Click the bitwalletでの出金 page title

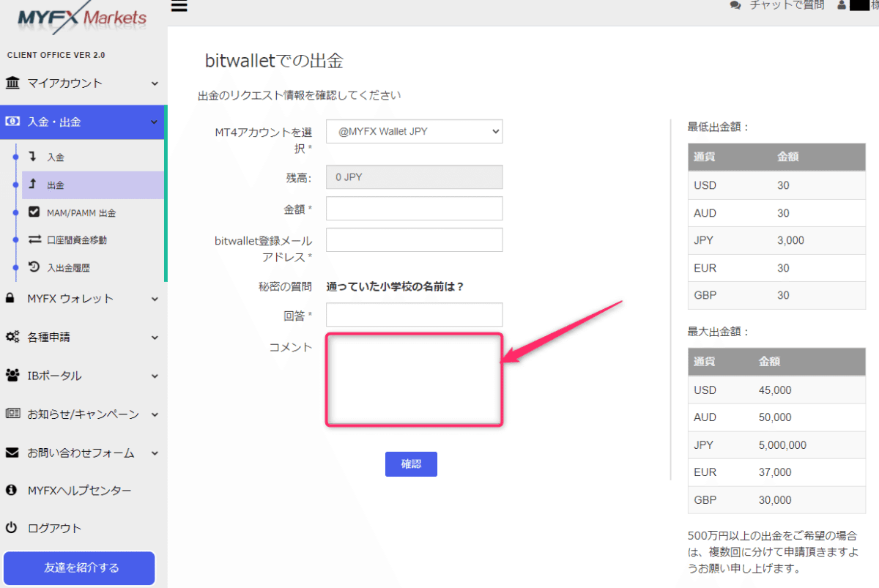click(x=274, y=61)
